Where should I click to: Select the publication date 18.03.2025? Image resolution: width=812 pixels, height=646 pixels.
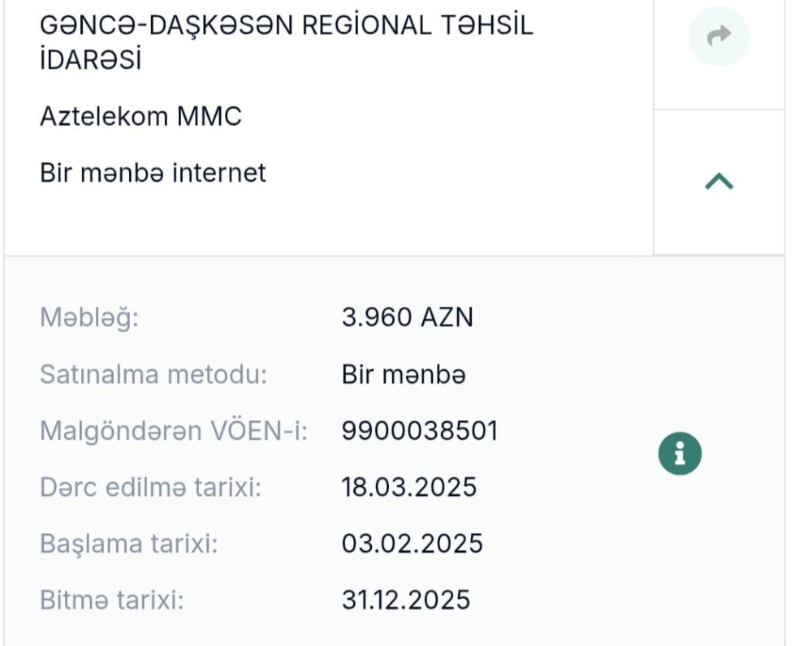pos(409,487)
